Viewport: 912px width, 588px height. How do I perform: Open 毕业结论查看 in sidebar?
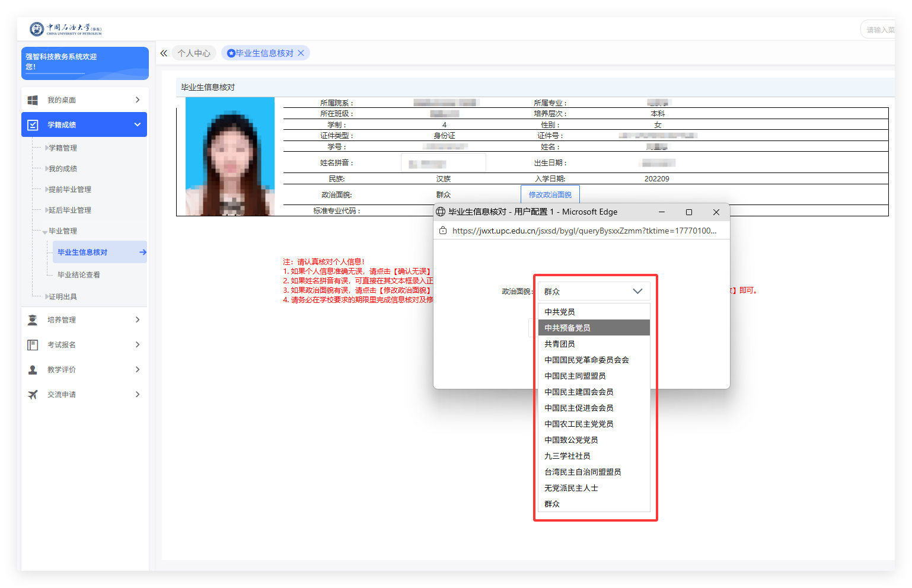[79, 275]
